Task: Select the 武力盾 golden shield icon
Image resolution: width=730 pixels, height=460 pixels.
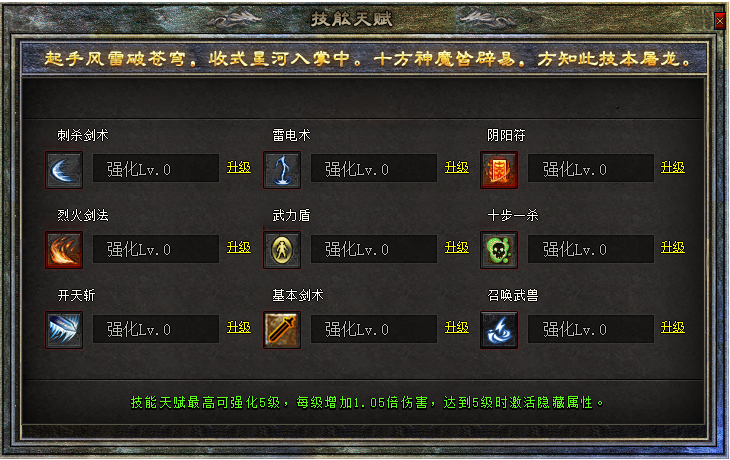Action: (x=282, y=250)
